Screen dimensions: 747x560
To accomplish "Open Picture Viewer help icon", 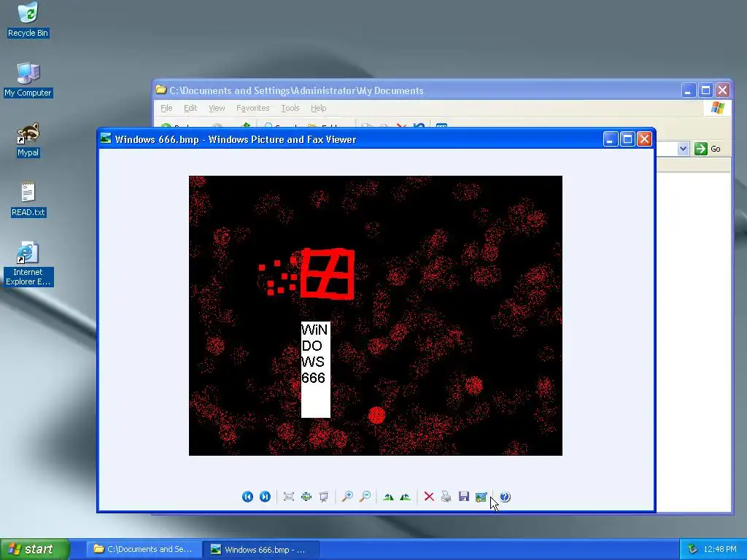I will (505, 497).
